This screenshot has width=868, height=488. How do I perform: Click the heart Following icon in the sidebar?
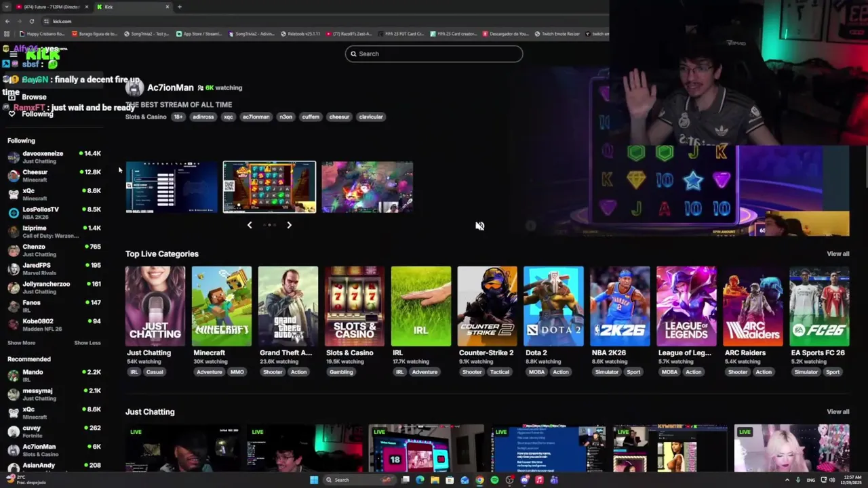12,114
